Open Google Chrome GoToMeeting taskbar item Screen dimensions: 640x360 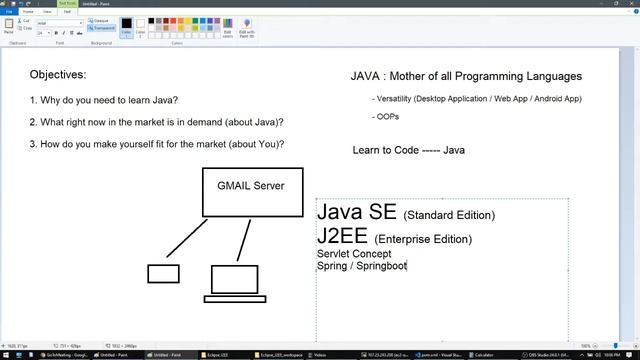click(64, 355)
